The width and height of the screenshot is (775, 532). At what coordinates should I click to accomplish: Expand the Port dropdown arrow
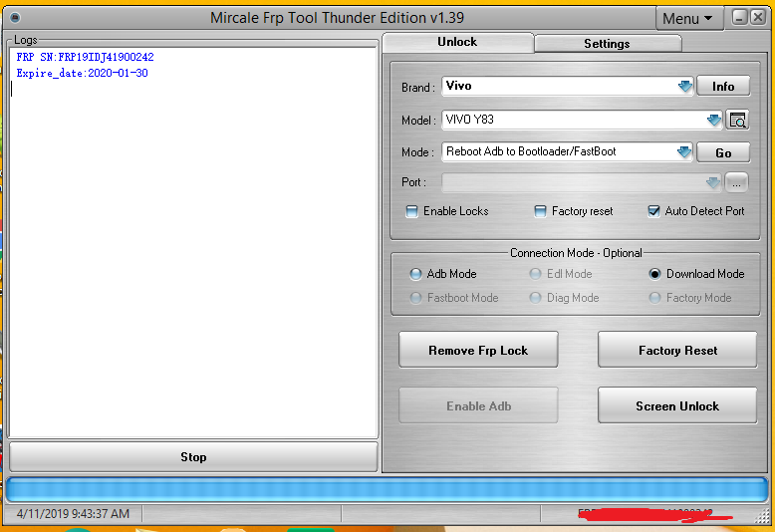pyautogui.click(x=712, y=183)
